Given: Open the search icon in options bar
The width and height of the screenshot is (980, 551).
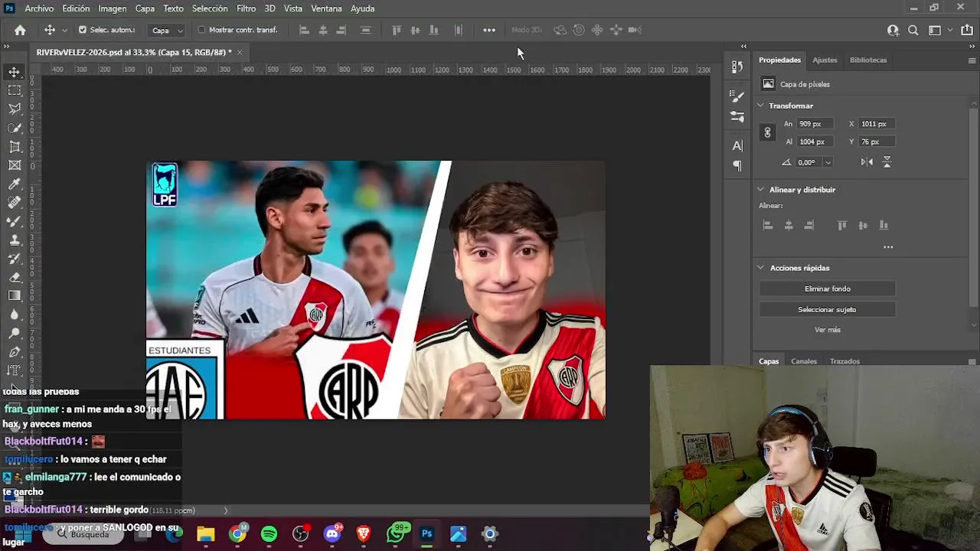Looking at the screenshot, I should click(913, 30).
